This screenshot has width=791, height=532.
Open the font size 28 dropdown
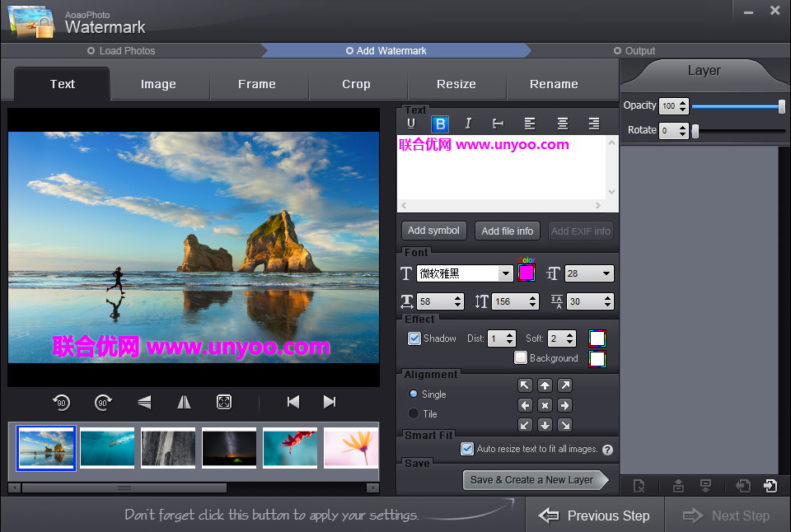[x=606, y=273]
